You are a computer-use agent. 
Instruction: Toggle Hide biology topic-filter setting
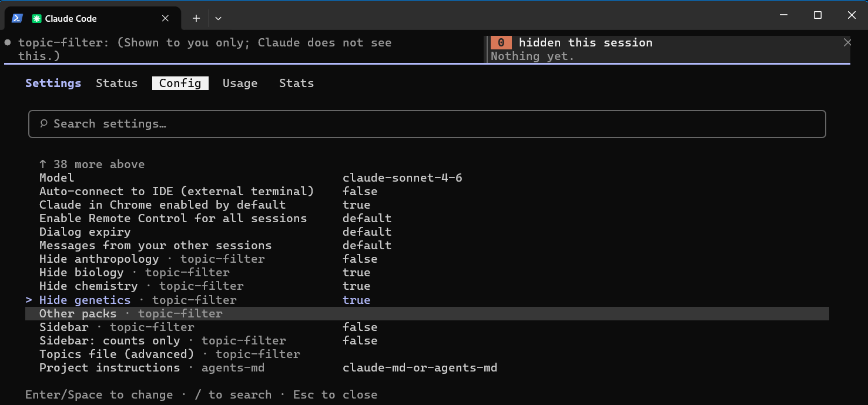[x=427, y=272]
